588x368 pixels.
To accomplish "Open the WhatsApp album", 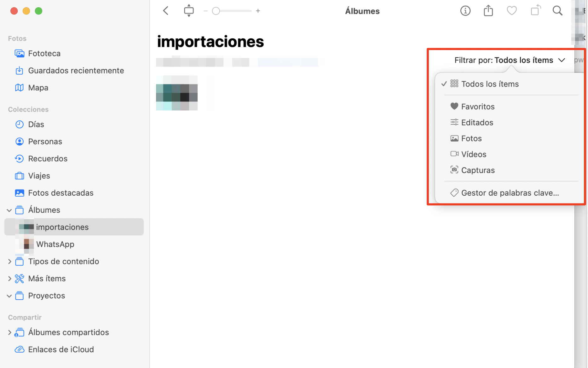I will 55,244.
